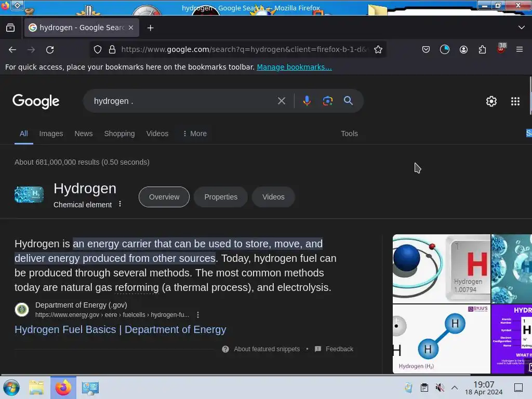Image resolution: width=532 pixels, height=399 pixels.
Task: Show site security padlock info
Action: tap(112, 49)
